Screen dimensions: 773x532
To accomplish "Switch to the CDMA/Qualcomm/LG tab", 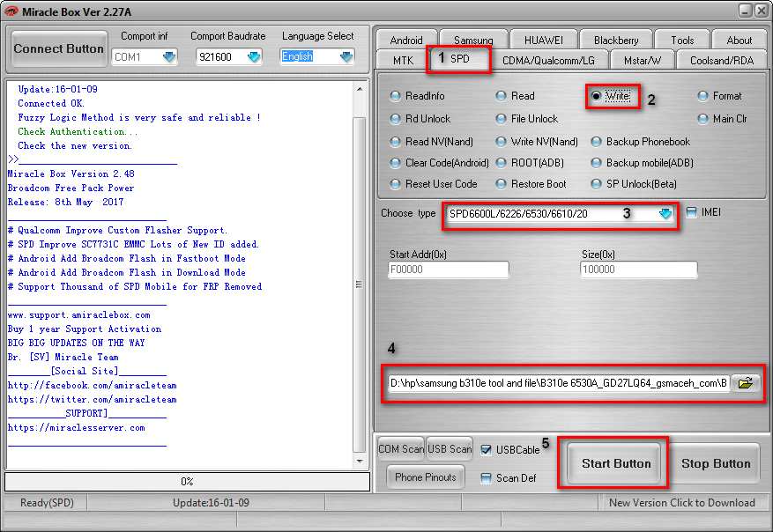I will (548, 60).
